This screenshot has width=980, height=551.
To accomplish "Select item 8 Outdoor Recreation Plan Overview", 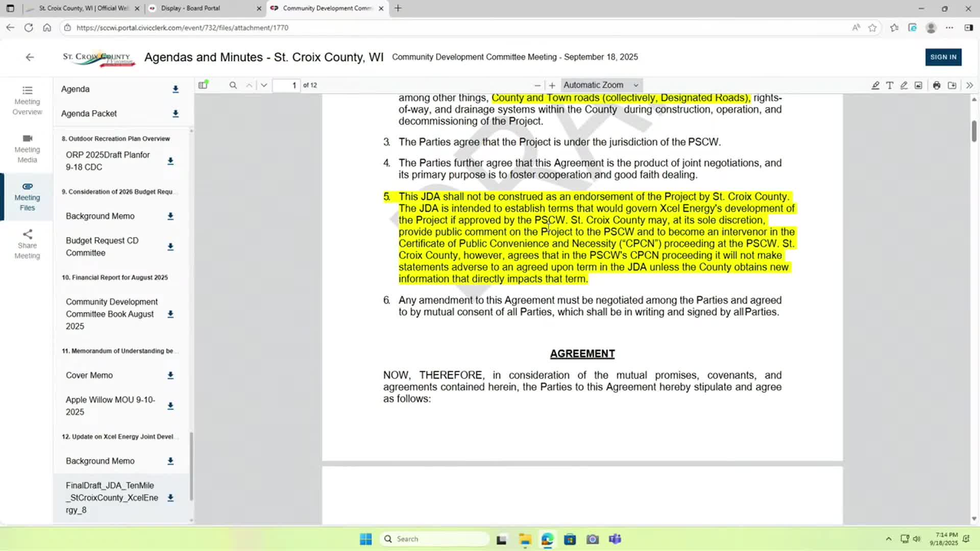I will coord(116,139).
